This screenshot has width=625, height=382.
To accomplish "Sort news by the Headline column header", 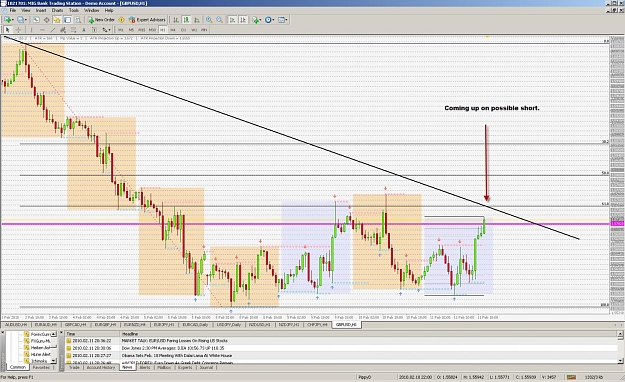I will pos(369,334).
